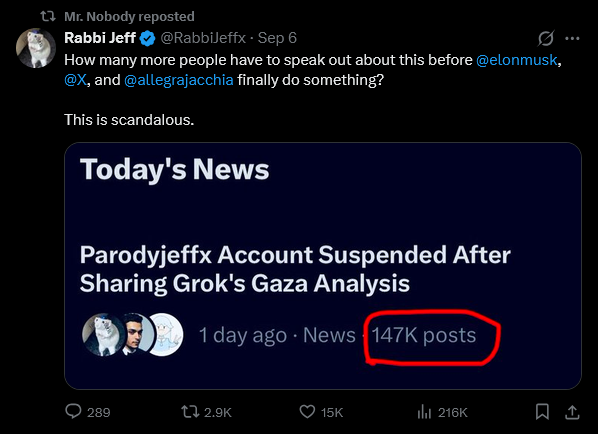
Task: Follow the @X mention link
Action: click(x=76, y=80)
